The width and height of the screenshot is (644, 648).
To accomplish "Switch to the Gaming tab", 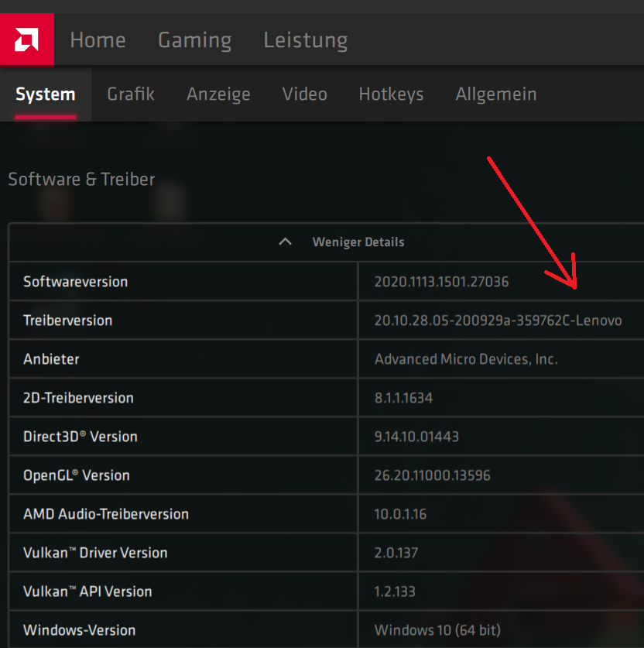I will point(194,41).
